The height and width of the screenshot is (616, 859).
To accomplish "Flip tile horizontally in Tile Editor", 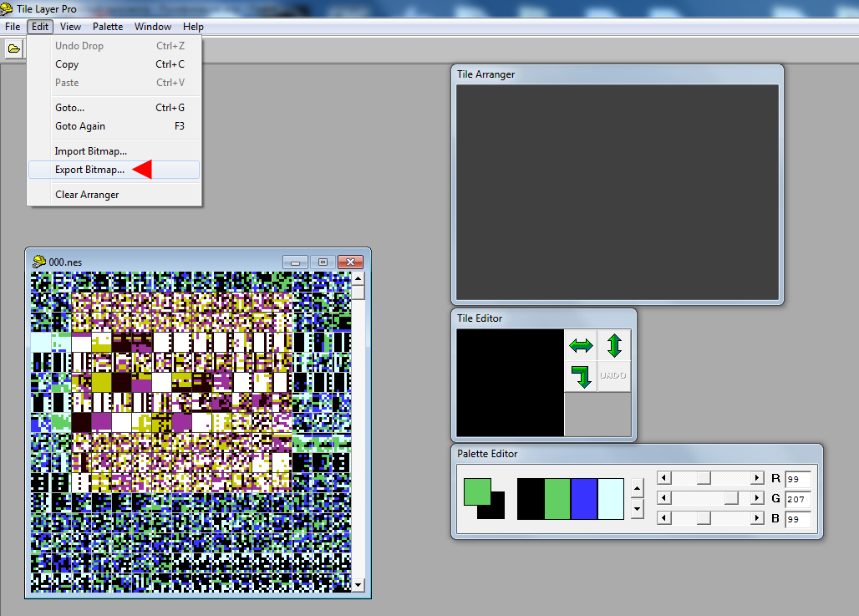I will click(581, 345).
